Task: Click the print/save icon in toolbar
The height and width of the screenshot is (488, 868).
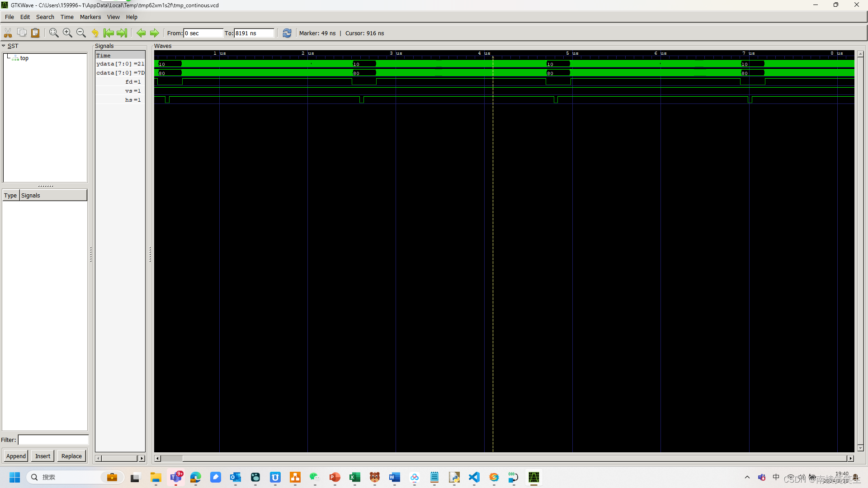Action: click(x=36, y=33)
